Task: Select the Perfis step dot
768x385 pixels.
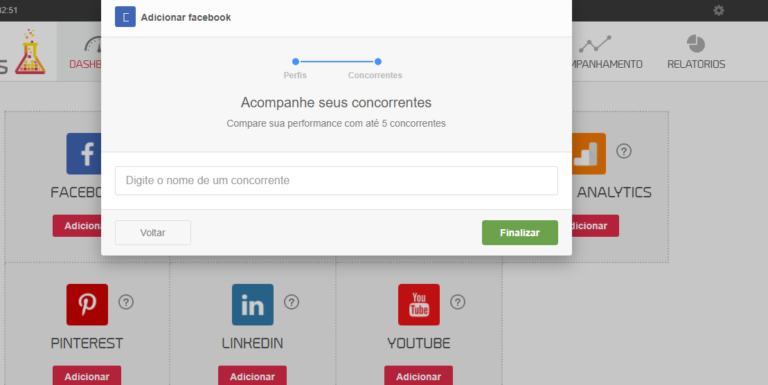Action: [295, 62]
